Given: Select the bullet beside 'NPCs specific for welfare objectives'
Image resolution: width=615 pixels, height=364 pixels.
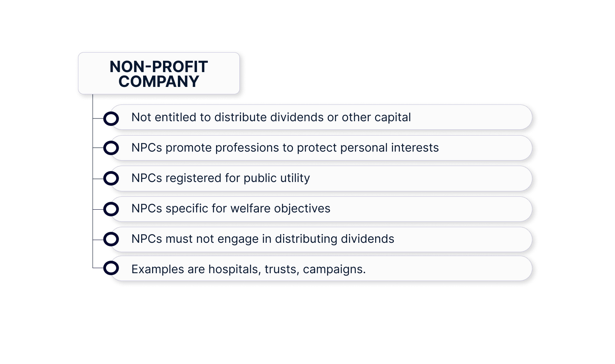Looking at the screenshot, I should [x=111, y=209].
